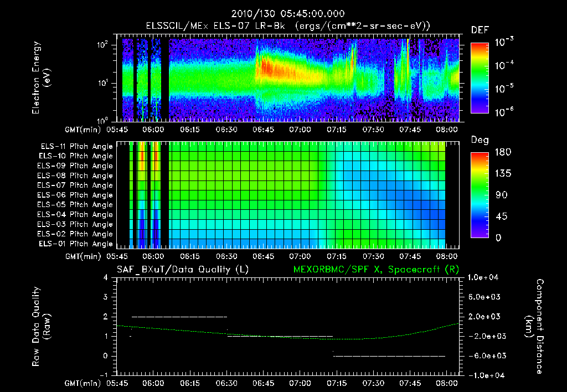Click the Electron Energy (eV) axis label
Image resolution: width=567 pixels, height=392 pixels.
pyautogui.click(x=41, y=78)
